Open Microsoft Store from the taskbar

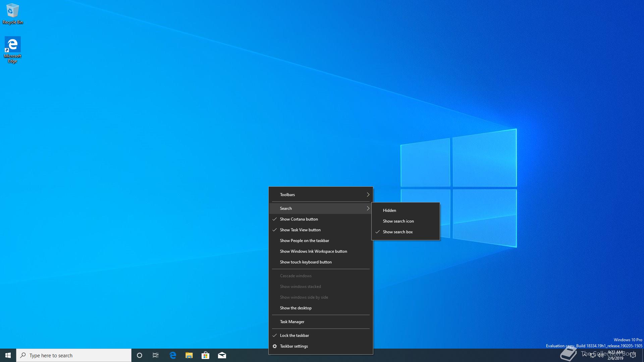pyautogui.click(x=205, y=355)
